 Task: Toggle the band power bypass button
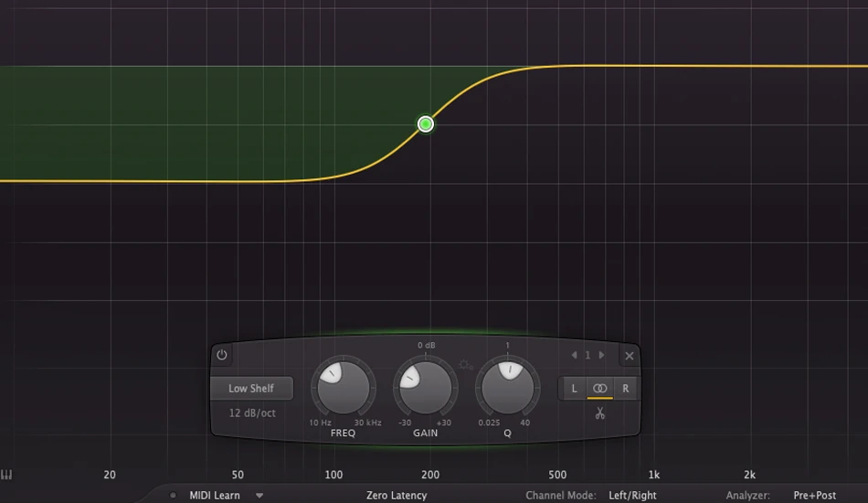222,355
